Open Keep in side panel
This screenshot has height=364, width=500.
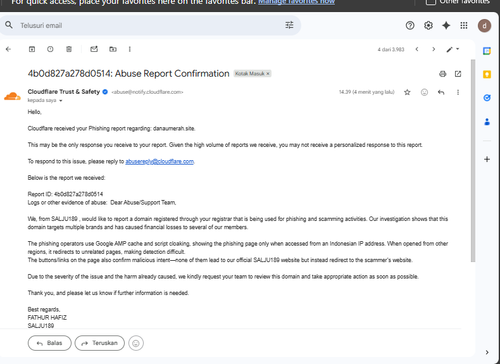[487, 74]
